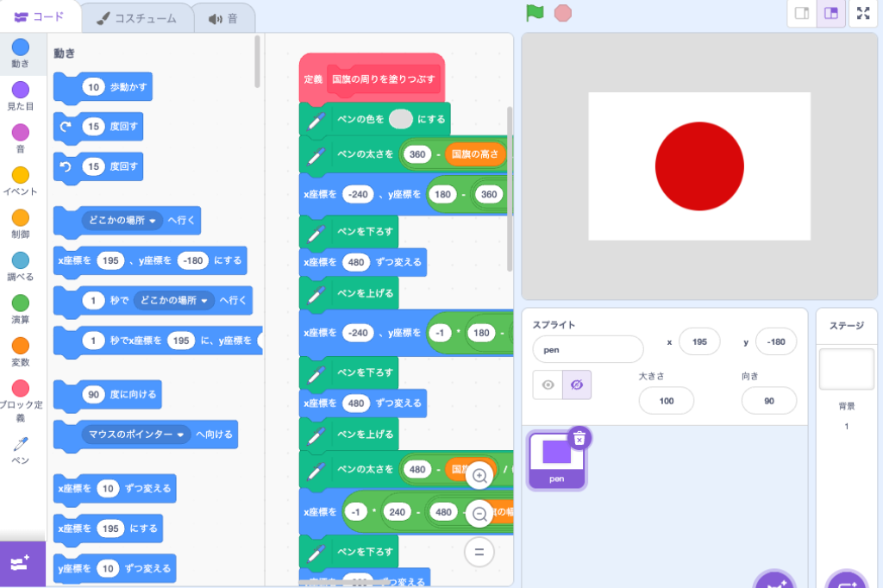Click the sprite name field containing pen
The image size is (883, 588).
(x=587, y=349)
